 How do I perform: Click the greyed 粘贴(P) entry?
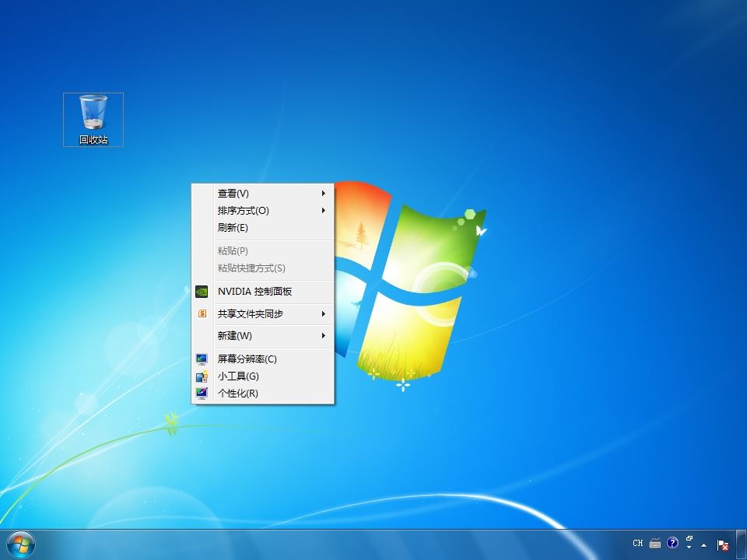point(262,251)
